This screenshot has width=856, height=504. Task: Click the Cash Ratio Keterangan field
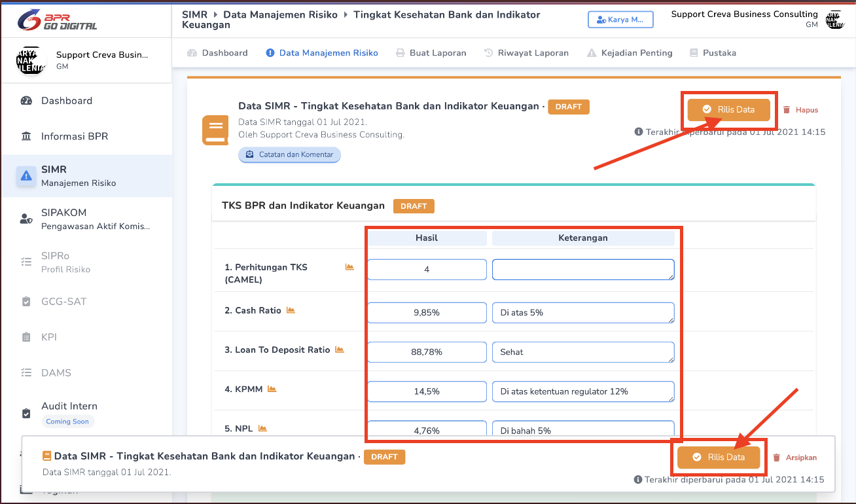click(x=583, y=312)
